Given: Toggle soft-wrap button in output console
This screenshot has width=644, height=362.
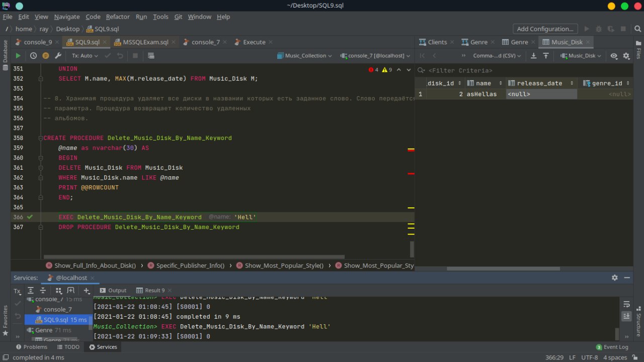Looking at the screenshot, I should tap(626, 304).
